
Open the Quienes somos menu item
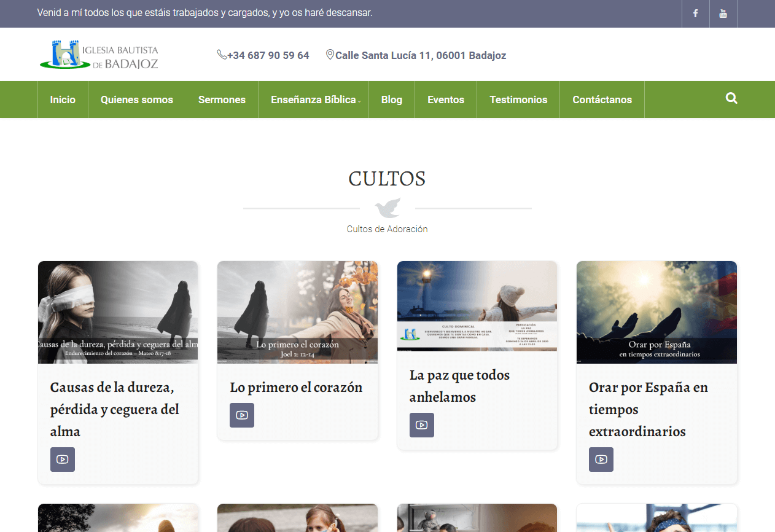tap(137, 100)
